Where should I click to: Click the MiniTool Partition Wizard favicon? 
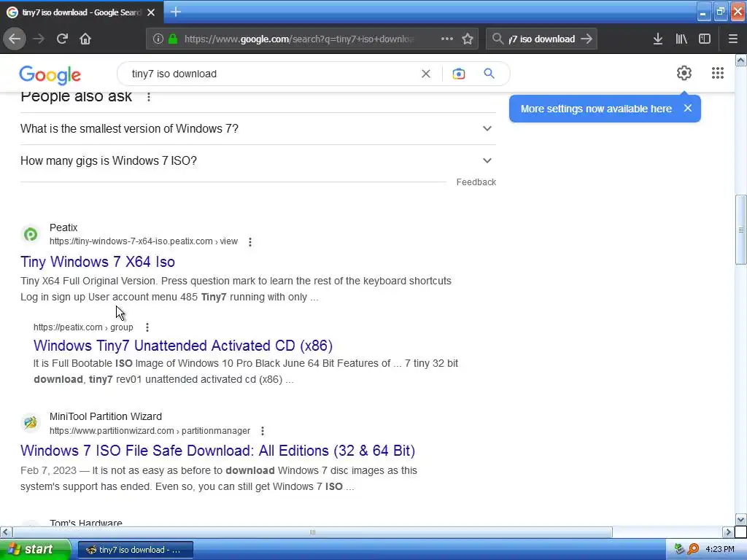point(31,423)
